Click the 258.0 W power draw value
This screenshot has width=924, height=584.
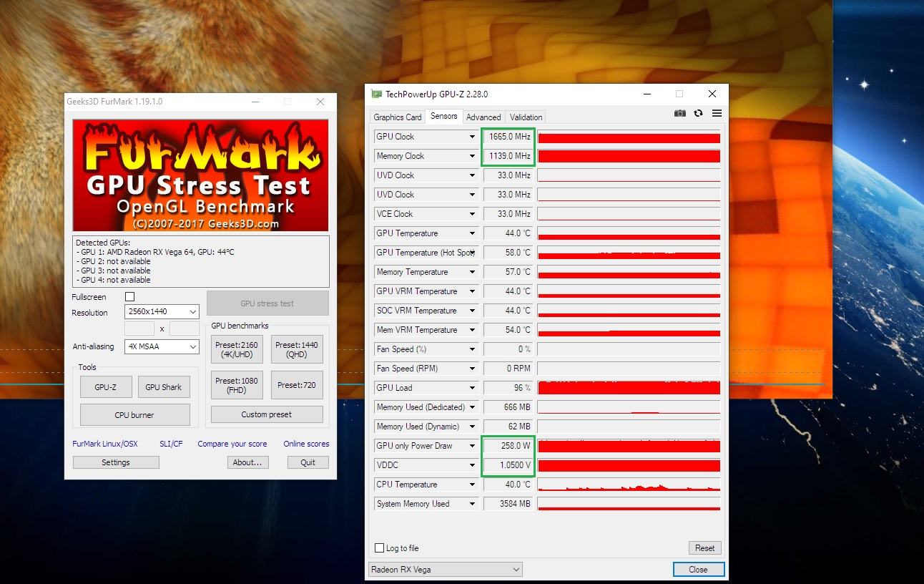[508, 446]
